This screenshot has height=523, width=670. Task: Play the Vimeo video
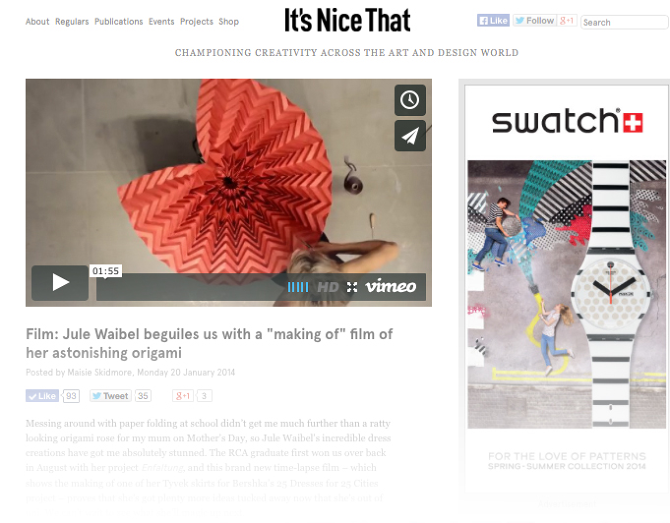(x=60, y=282)
